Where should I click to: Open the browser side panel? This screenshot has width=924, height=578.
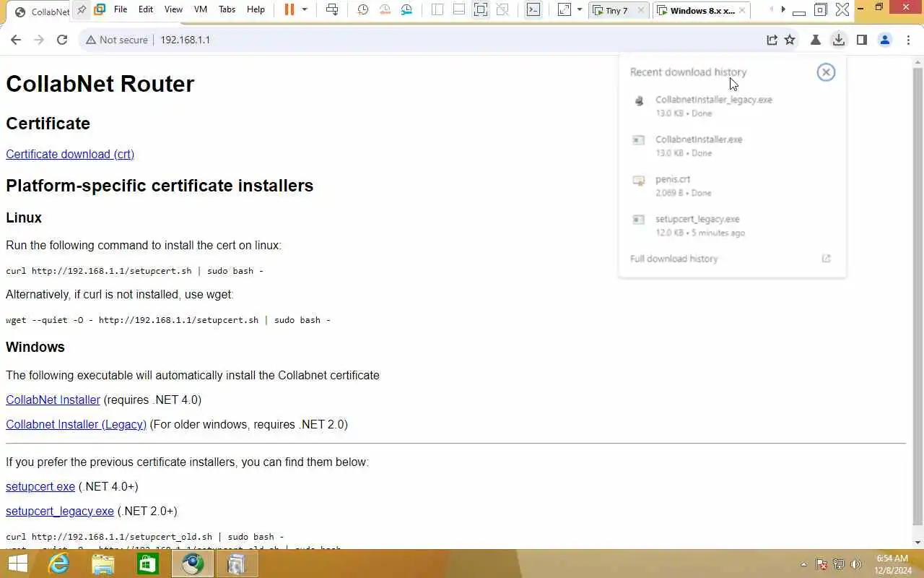click(861, 40)
